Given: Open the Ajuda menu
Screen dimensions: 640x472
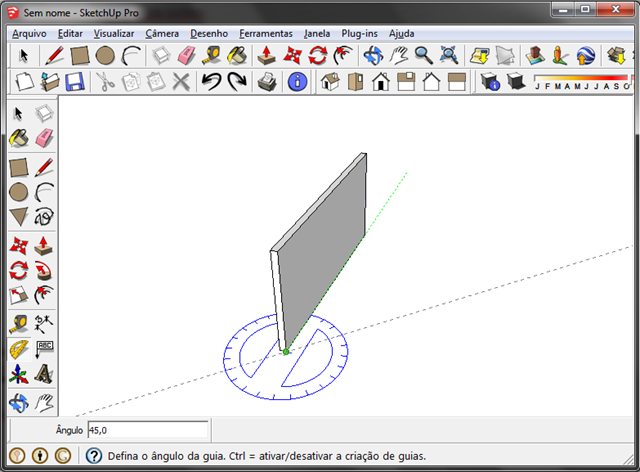Looking at the screenshot, I should pos(402,33).
